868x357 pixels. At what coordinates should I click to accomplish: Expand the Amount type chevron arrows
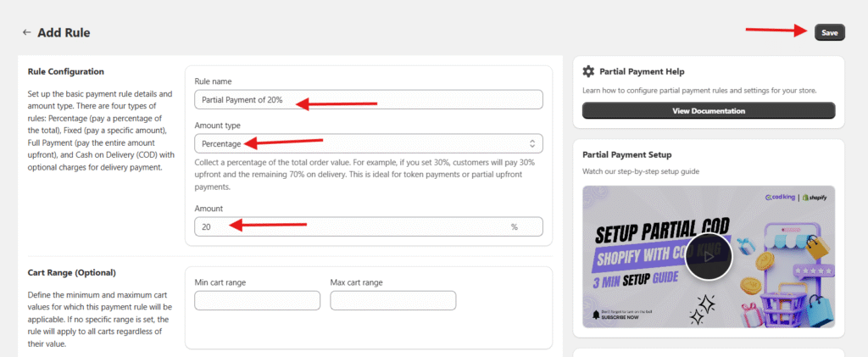point(531,143)
